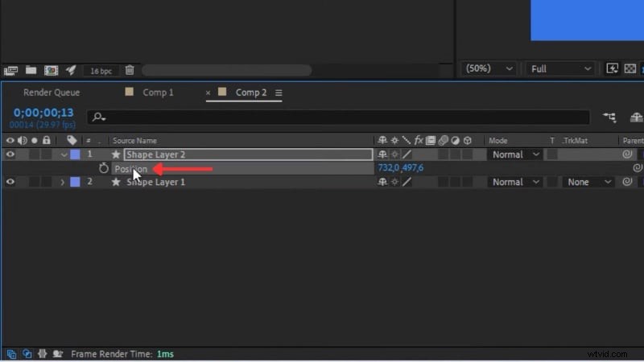Toggle quality switch on Shape Layer 2

pyautogui.click(x=407, y=154)
